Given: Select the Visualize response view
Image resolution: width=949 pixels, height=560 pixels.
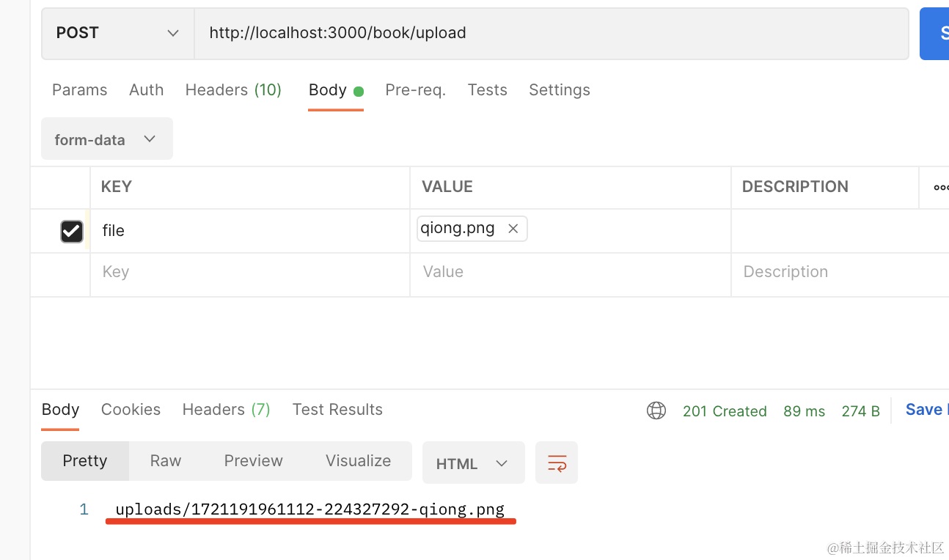Looking at the screenshot, I should (358, 461).
